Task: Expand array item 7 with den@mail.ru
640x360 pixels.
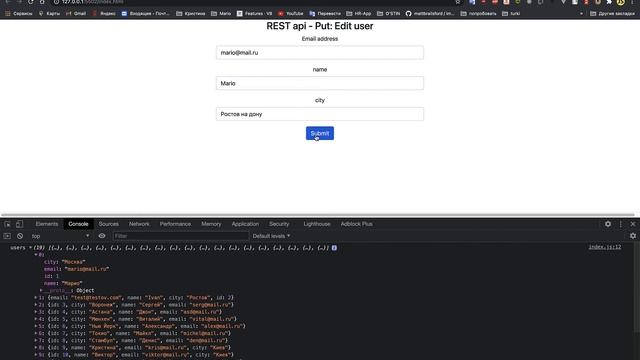Action: tap(36, 340)
